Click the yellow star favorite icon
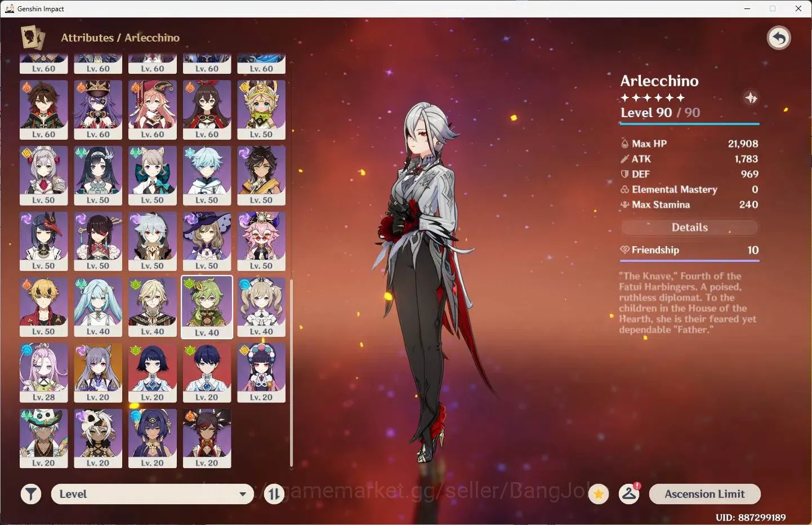The width and height of the screenshot is (812, 525). tap(599, 494)
